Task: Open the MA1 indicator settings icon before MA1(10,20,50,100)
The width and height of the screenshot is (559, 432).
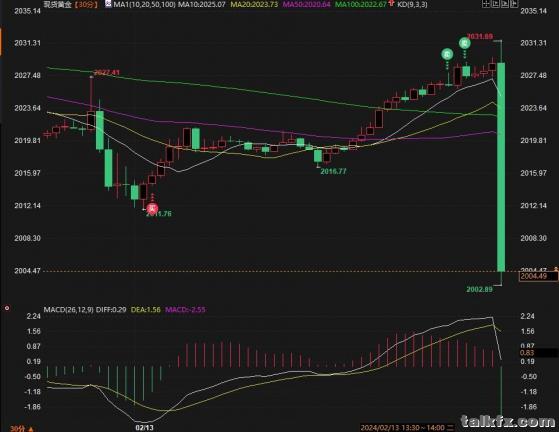Action: (x=108, y=4)
